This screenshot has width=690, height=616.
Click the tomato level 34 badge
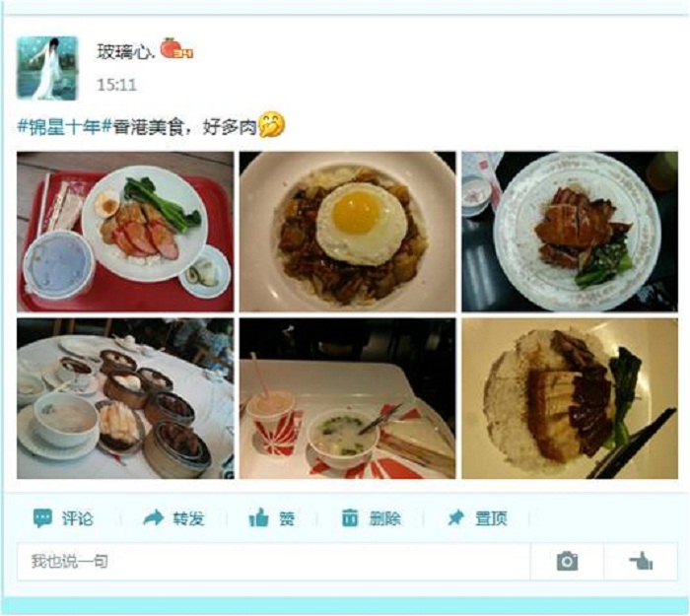click(176, 49)
